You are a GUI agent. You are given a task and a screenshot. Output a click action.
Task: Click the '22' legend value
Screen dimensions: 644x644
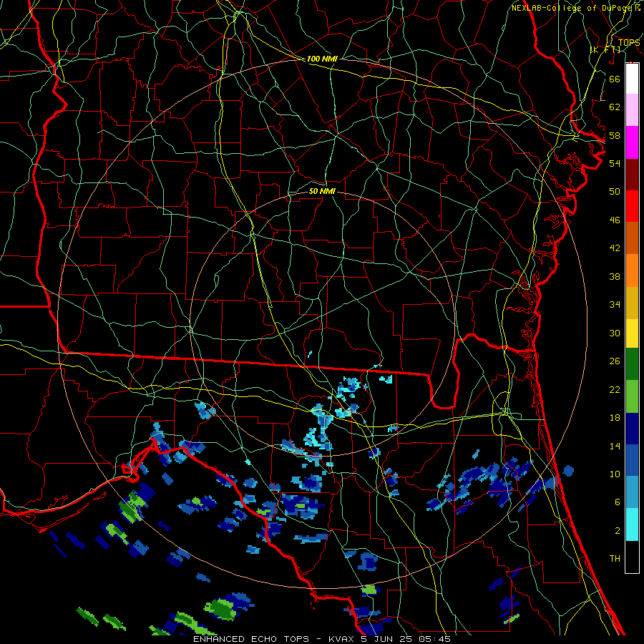(x=615, y=390)
